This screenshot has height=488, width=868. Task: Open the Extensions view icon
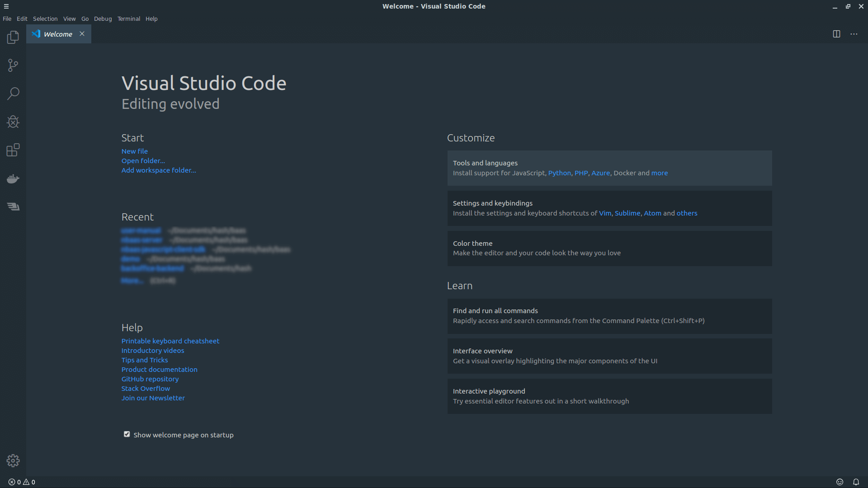(x=13, y=150)
